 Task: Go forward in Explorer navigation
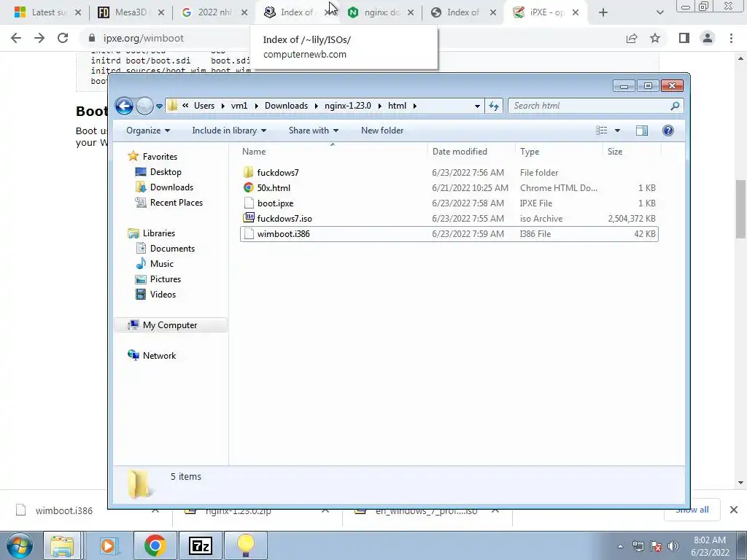click(x=144, y=106)
